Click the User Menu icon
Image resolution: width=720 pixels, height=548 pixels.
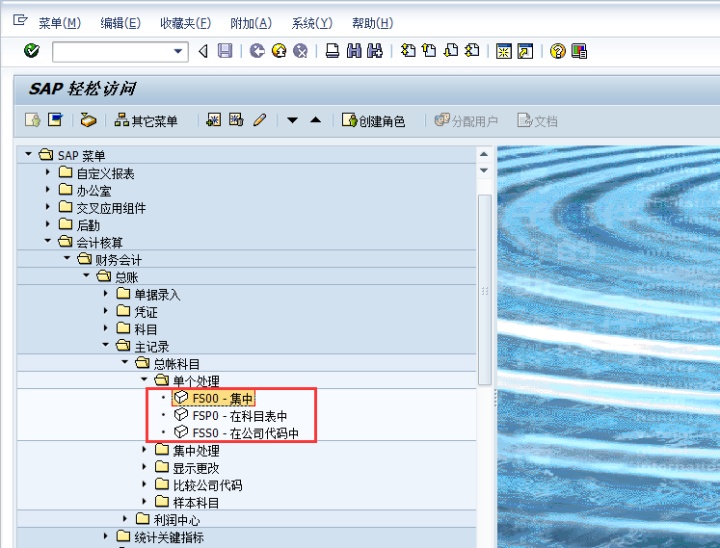tap(33, 120)
